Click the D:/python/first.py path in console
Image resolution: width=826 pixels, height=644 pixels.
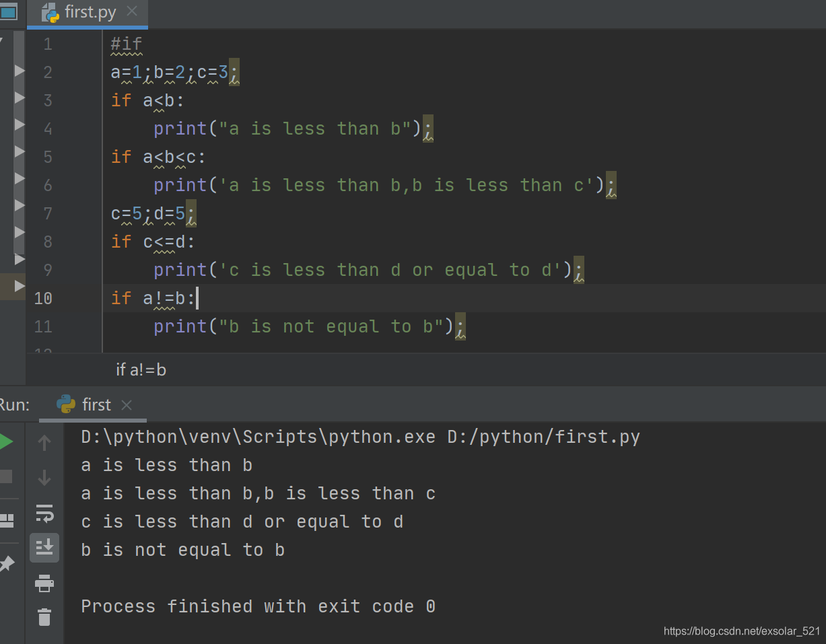pyautogui.click(x=543, y=437)
